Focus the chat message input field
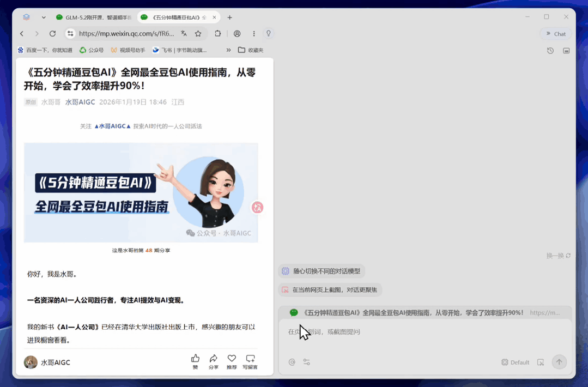The height and width of the screenshot is (387, 588). [425, 332]
